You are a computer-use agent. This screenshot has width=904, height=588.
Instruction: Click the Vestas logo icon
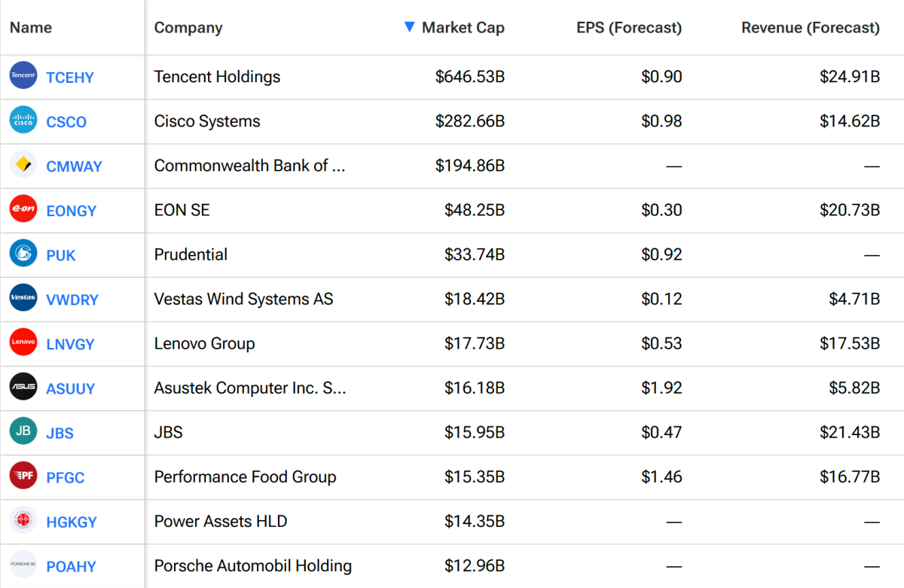(x=23, y=297)
